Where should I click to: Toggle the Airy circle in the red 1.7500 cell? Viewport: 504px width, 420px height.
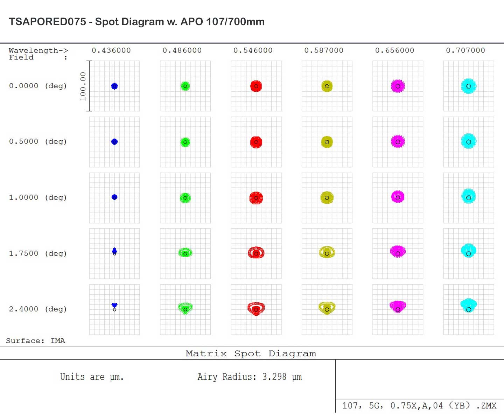tap(256, 253)
